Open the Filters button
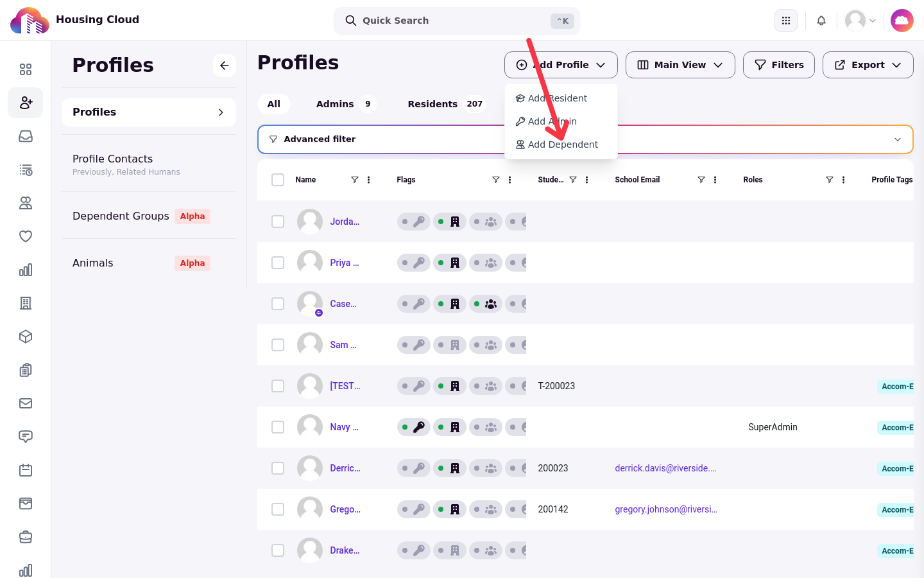Viewport: 924px width, 578px height. (779, 65)
